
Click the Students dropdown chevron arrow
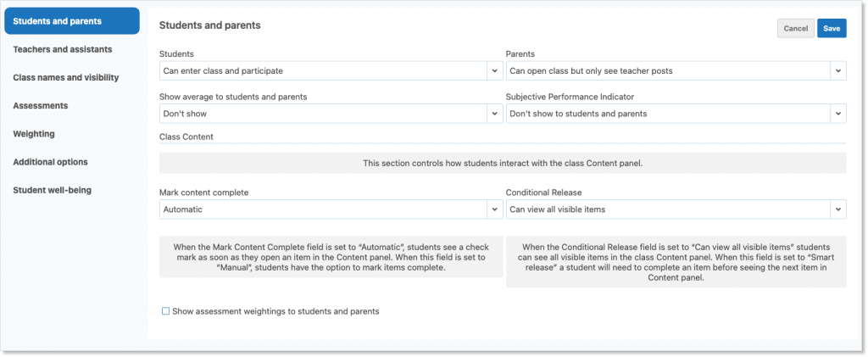(493, 70)
